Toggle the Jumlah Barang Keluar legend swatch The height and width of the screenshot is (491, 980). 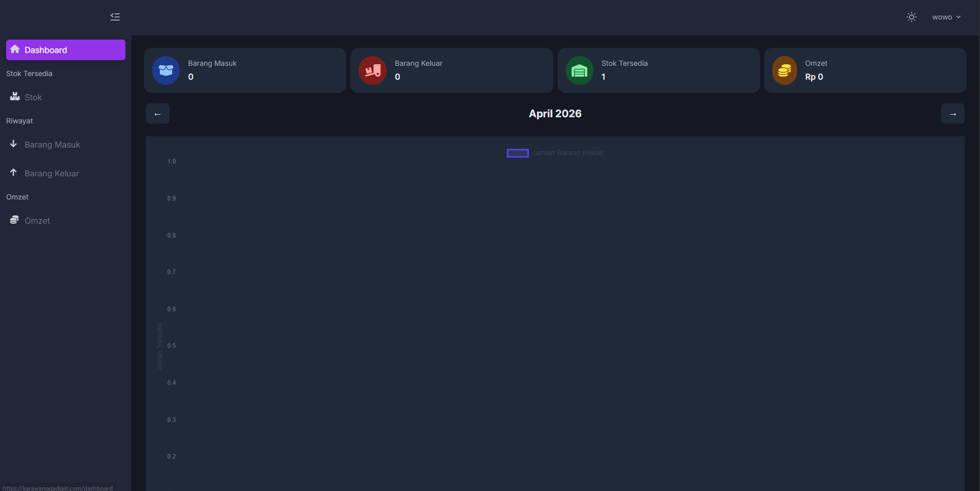coord(517,153)
